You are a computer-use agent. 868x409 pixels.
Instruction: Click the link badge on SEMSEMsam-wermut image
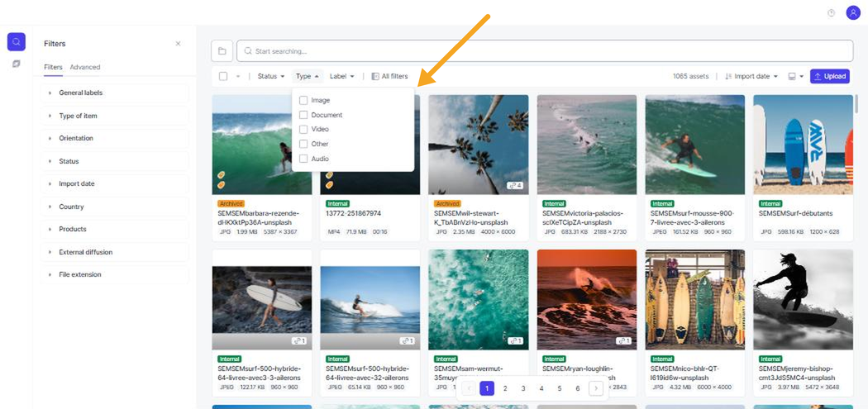coord(515,340)
